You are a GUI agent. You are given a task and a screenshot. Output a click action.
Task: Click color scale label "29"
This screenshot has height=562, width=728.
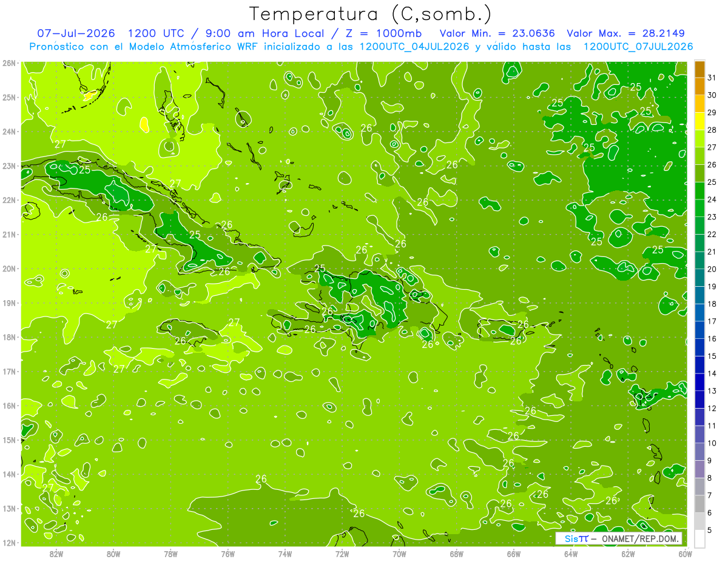712,113
